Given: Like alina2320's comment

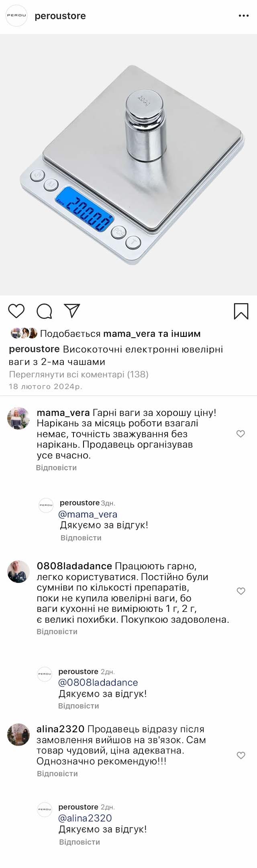Looking at the screenshot, I should coord(241,756).
